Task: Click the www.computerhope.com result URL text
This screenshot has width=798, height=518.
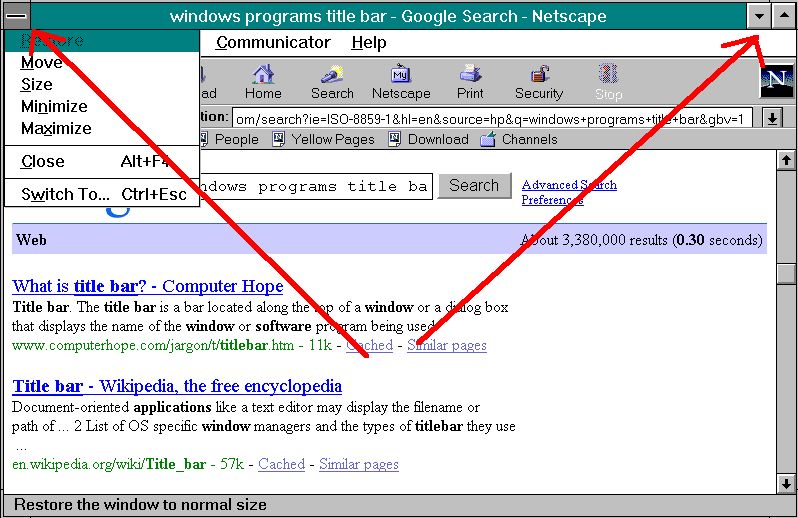Action: [x=153, y=346]
